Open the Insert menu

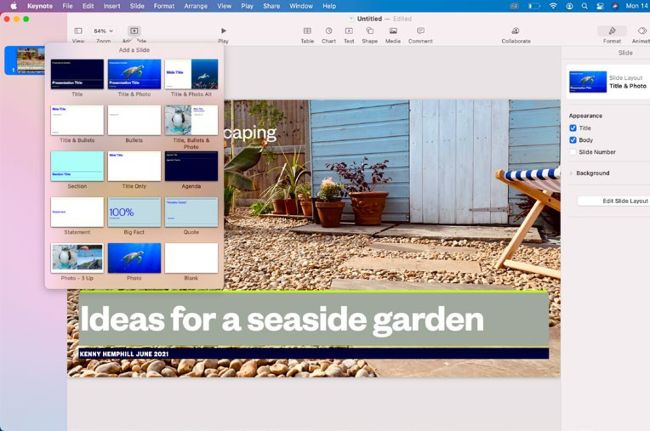(x=112, y=6)
